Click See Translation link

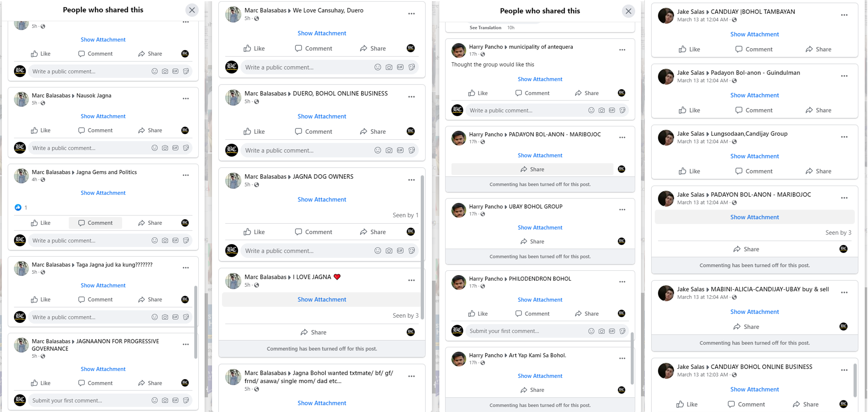(485, 28)
